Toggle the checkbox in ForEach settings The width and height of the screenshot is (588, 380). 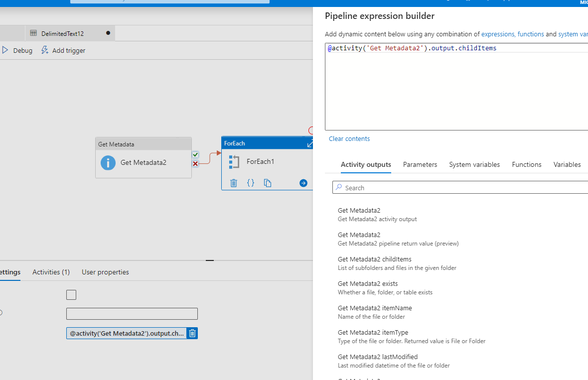[x=71, y=295]
